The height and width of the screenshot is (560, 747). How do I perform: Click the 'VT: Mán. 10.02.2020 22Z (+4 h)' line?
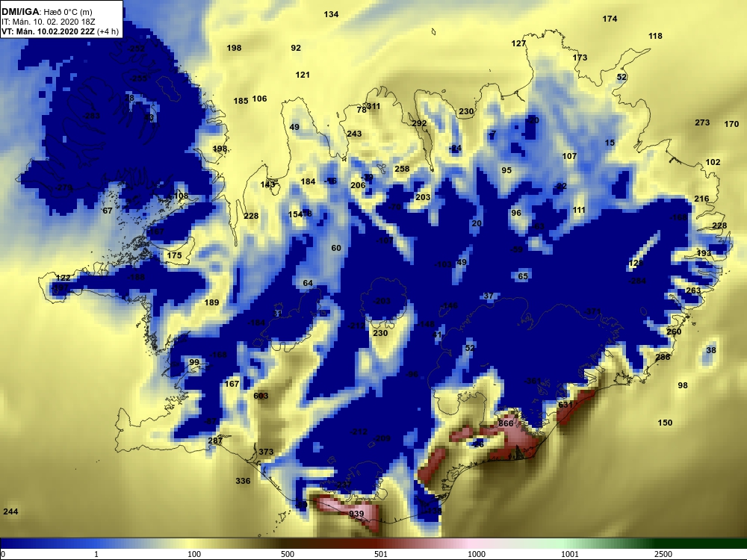[60, 31]
